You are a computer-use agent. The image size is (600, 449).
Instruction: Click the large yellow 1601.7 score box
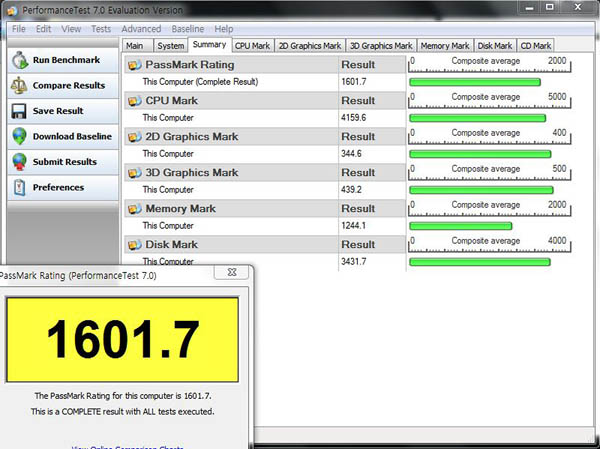[x=122, y=340]
